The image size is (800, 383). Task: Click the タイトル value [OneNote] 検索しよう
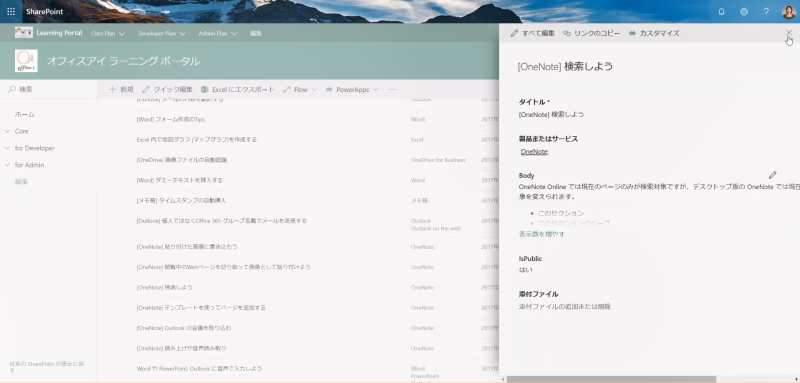[x=551, y=114]
